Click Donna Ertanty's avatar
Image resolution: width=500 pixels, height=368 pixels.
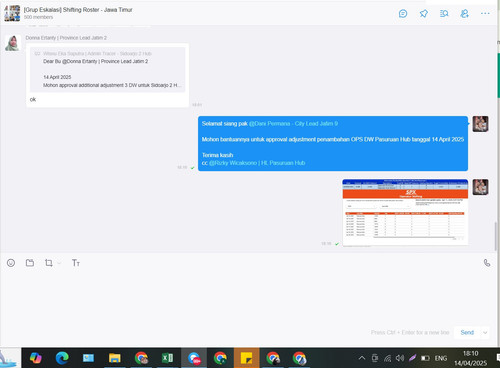(x=13, y=43)
